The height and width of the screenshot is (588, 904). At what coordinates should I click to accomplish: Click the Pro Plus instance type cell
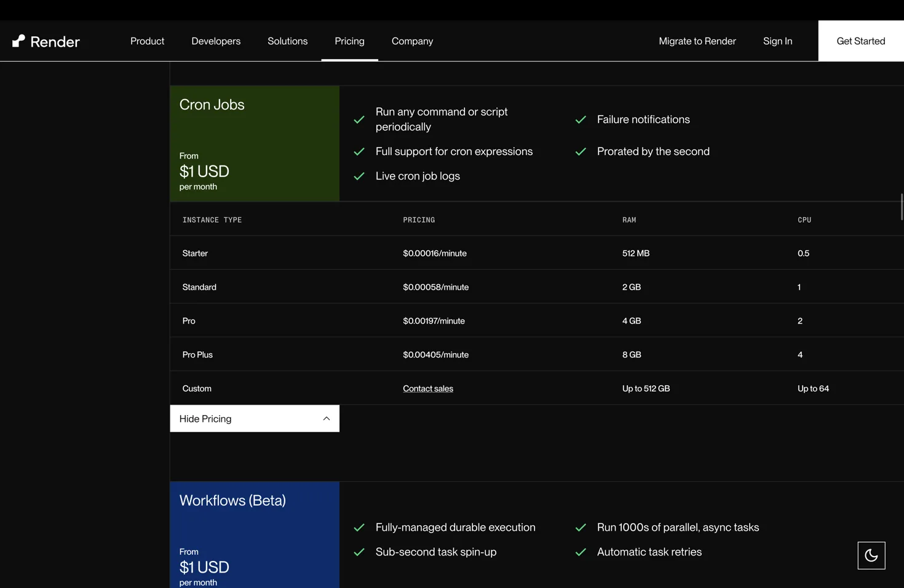(197, 355)
